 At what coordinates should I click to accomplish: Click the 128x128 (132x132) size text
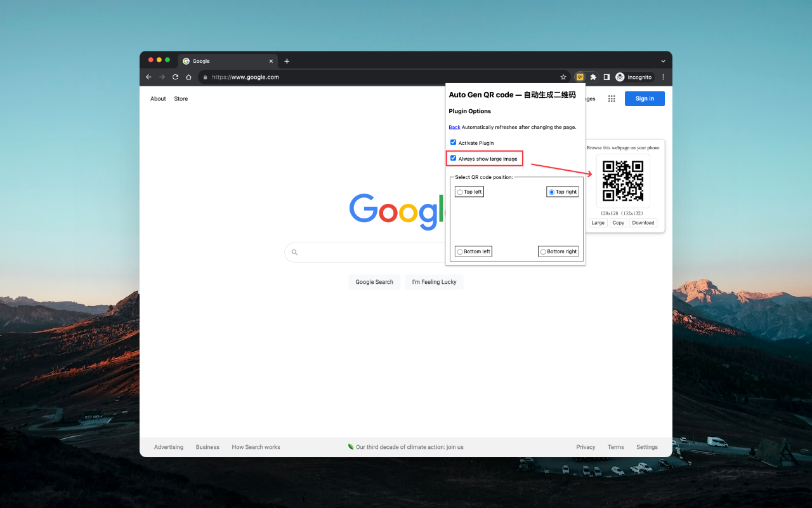[622, 213]
